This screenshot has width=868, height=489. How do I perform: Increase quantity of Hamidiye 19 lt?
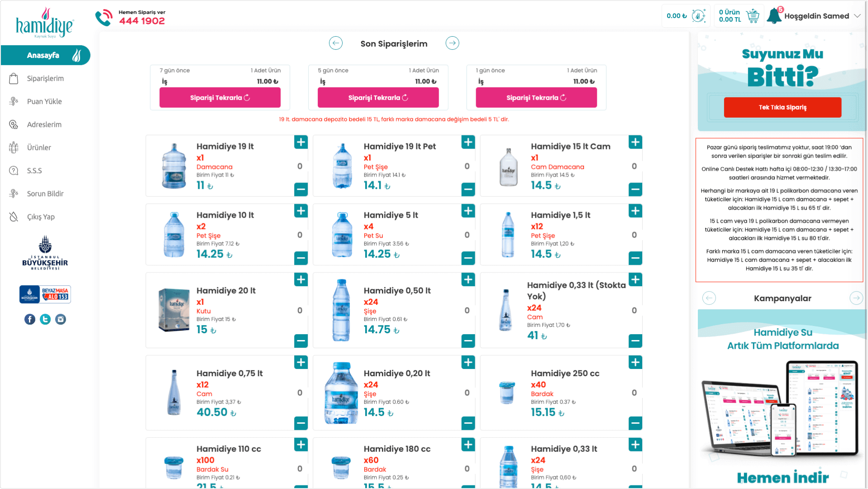[301, 142]
